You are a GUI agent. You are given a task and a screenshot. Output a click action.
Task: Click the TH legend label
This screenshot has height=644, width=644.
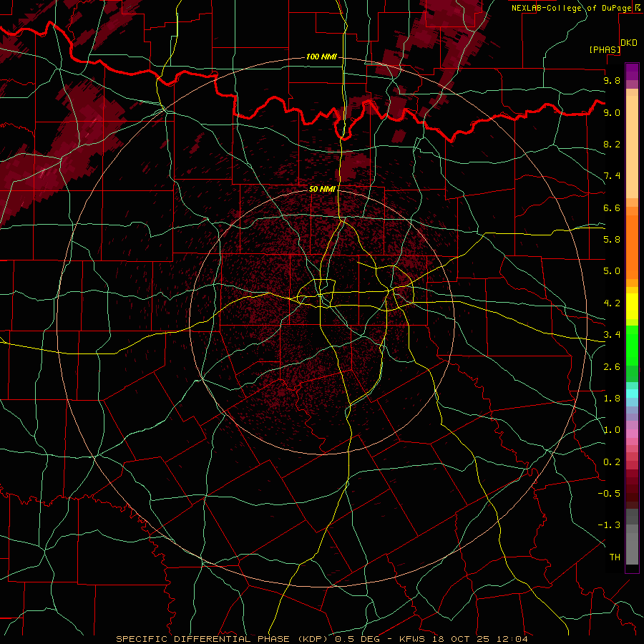coord(615,557)
